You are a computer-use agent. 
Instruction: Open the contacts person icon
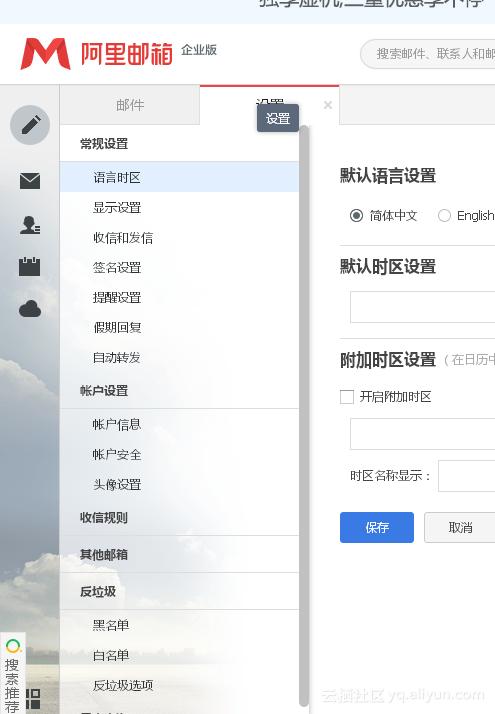pos(30,225)
